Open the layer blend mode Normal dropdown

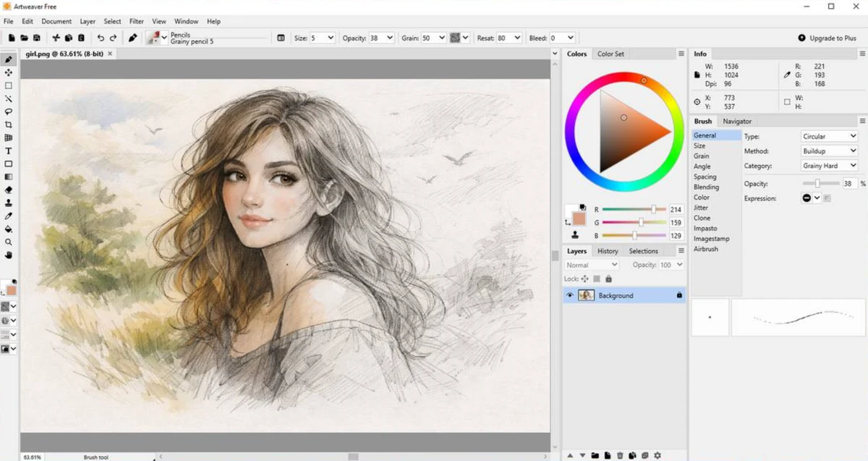click(592, 265)
